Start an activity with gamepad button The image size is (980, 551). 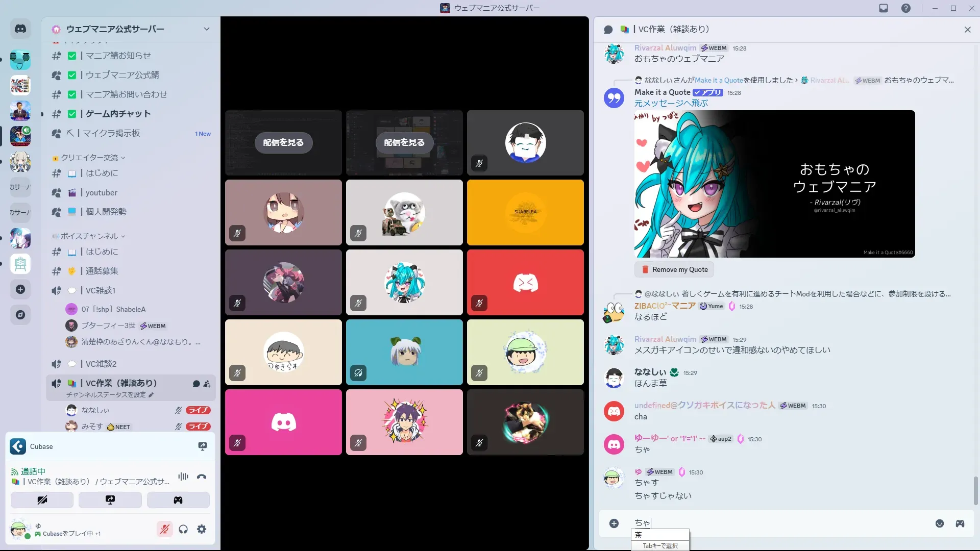[178, 500]
